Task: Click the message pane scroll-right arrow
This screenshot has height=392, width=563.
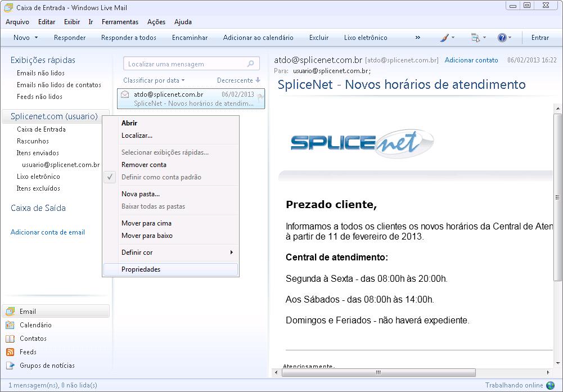Action: pos(548,373)
